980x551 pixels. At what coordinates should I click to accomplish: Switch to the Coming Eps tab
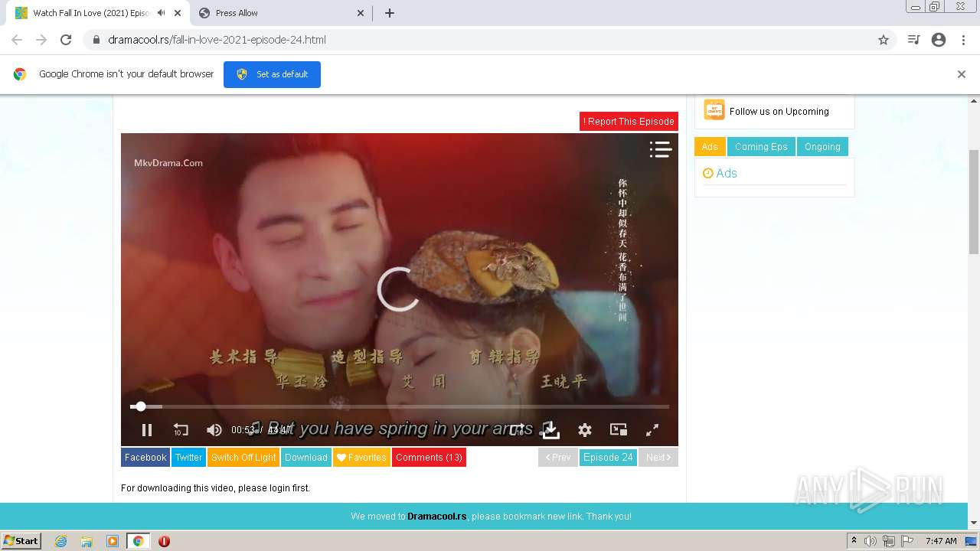coord(761,147)
